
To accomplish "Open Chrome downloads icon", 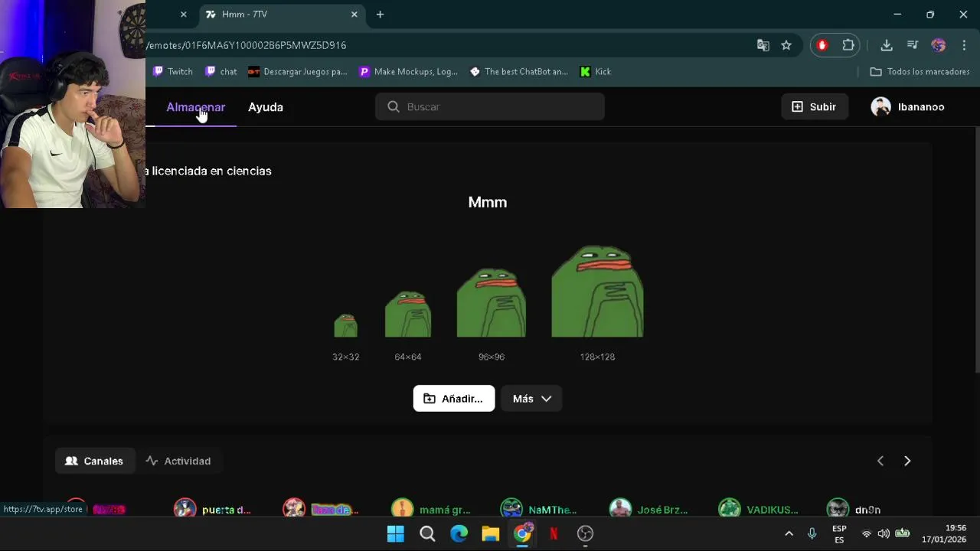I will (887, 45).
